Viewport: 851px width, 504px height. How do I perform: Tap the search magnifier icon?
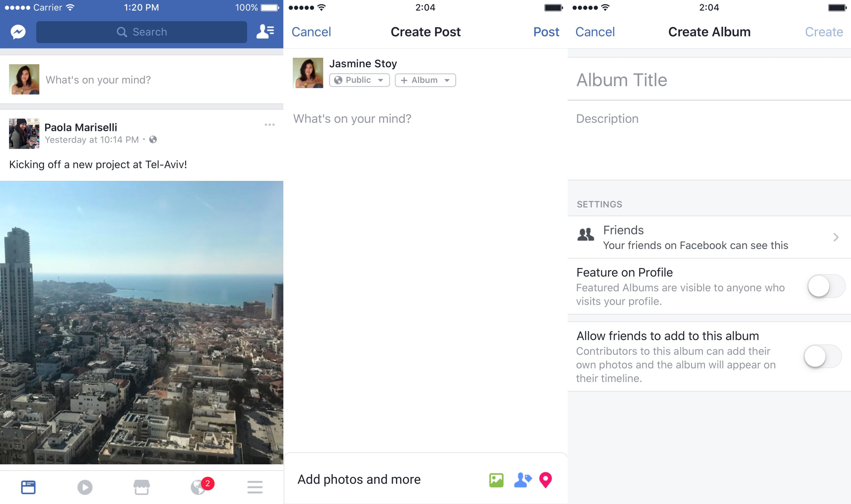[x=122, y=32]
